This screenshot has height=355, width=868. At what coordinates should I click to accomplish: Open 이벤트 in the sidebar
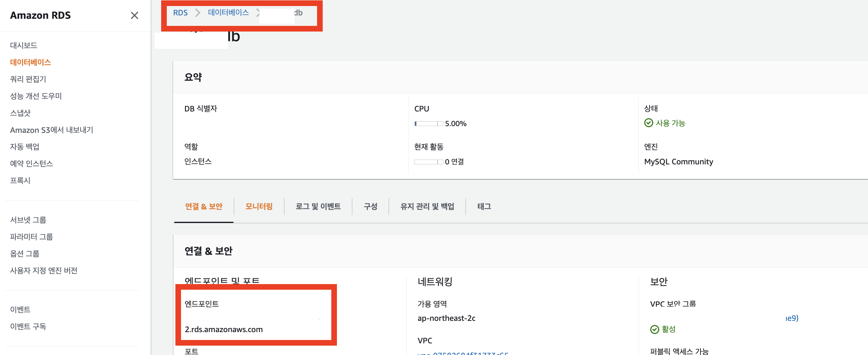pos(20,310)
